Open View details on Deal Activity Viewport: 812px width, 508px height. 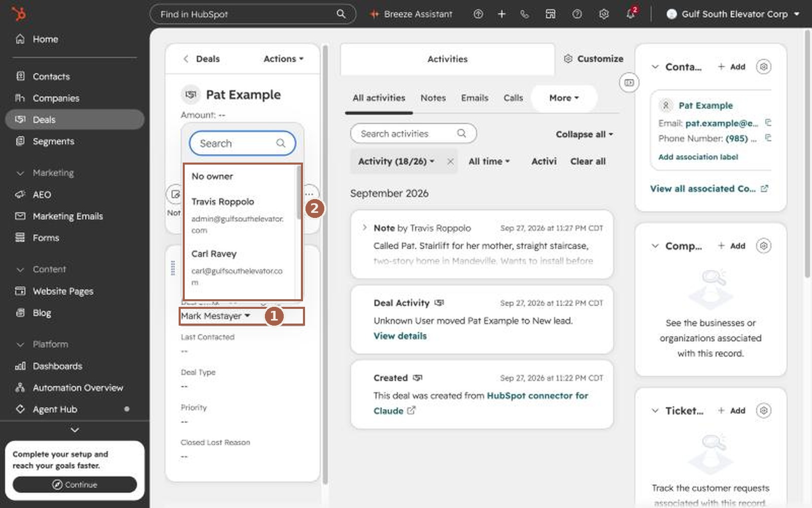click(x=400, y=336)
